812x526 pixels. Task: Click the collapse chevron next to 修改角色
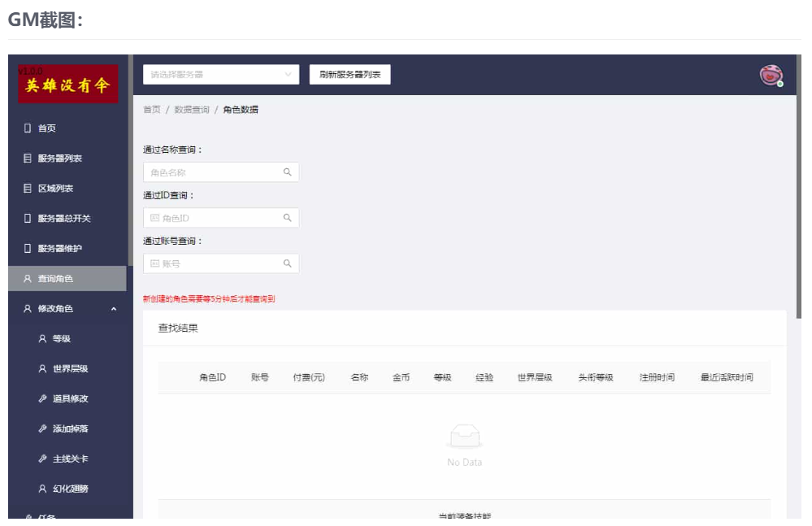(x=114, y=309)
